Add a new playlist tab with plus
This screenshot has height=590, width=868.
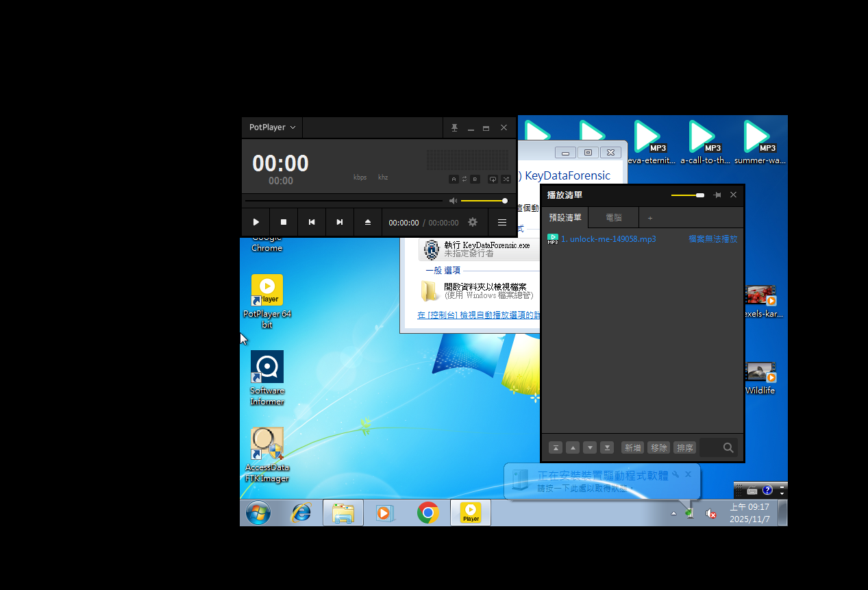pos(650,218)
